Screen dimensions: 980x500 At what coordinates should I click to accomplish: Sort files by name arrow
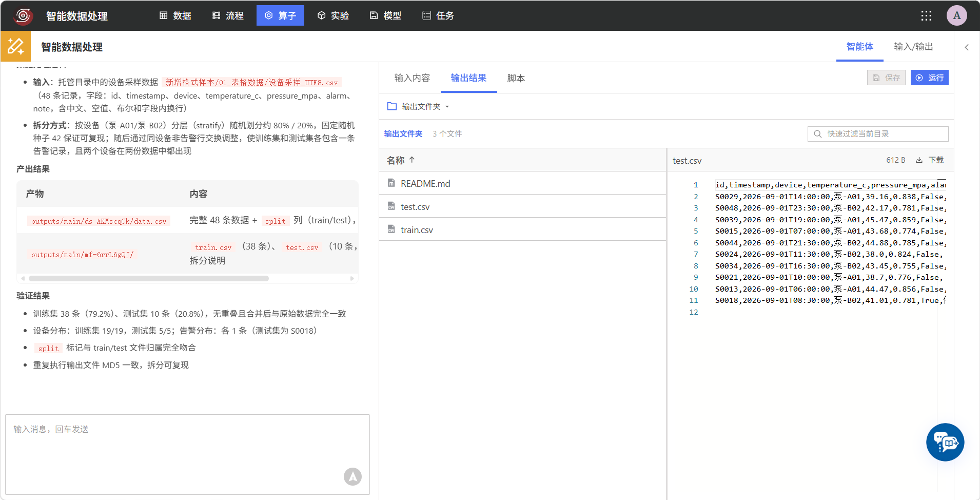tap(412, 160)
